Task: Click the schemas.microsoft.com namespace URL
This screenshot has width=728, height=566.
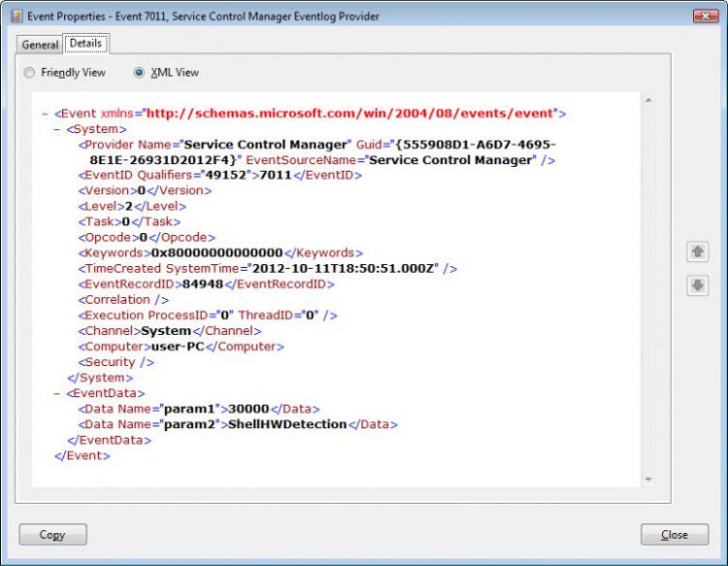Action: click(349, 114)
